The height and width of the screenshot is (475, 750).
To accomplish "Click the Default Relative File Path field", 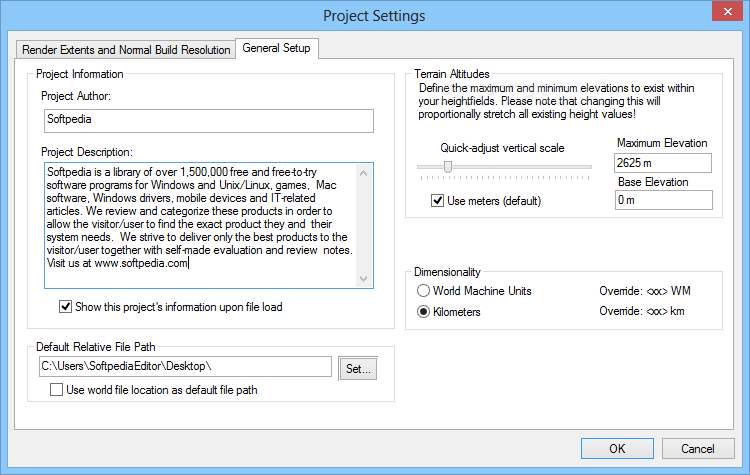I will pyautogui.click(x=185, y=366).
